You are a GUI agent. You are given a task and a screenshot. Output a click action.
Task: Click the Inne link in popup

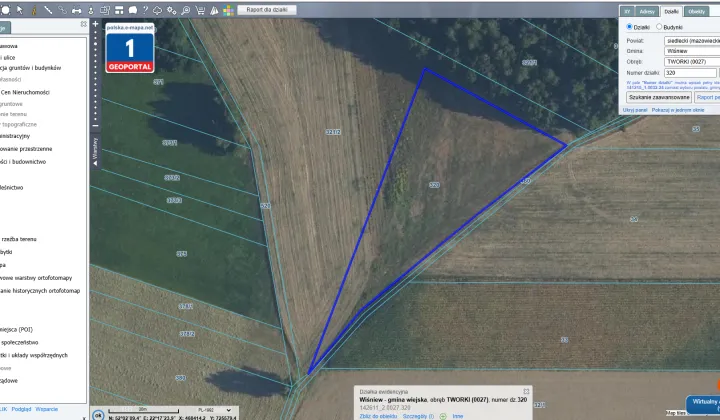[458, 416]
